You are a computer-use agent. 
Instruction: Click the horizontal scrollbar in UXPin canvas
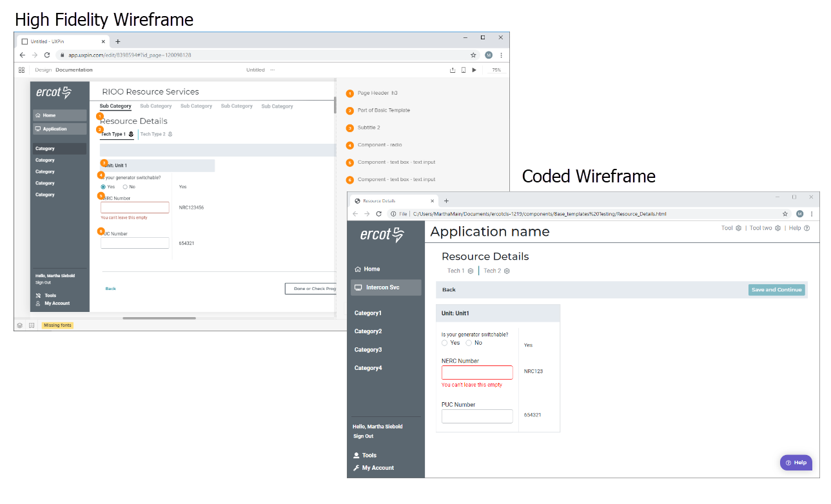(x=159, y=318)
